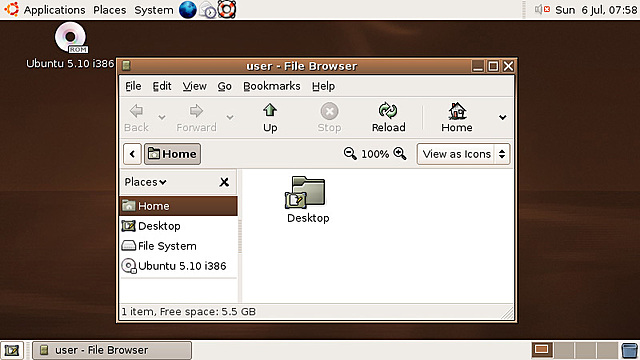Open the File menu
The height and width of the screenshot is (360, 640).
(133, 86)
